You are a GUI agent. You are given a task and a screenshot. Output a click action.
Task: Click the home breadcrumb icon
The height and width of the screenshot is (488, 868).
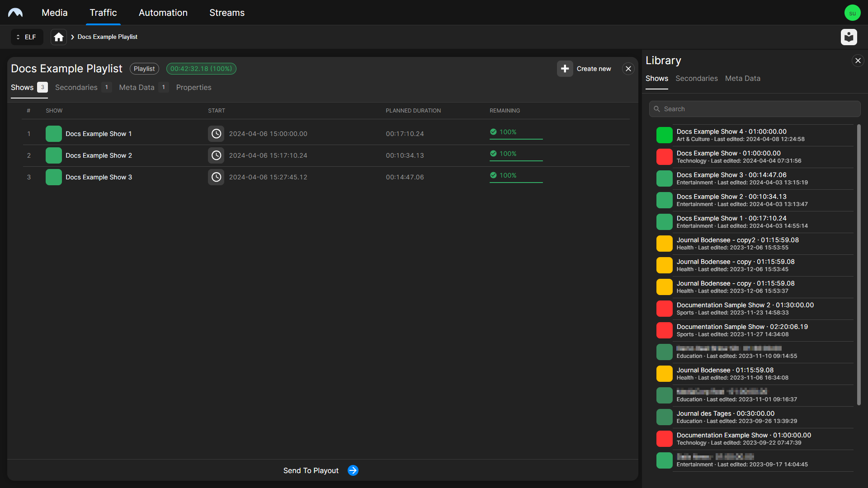[59, 37]
